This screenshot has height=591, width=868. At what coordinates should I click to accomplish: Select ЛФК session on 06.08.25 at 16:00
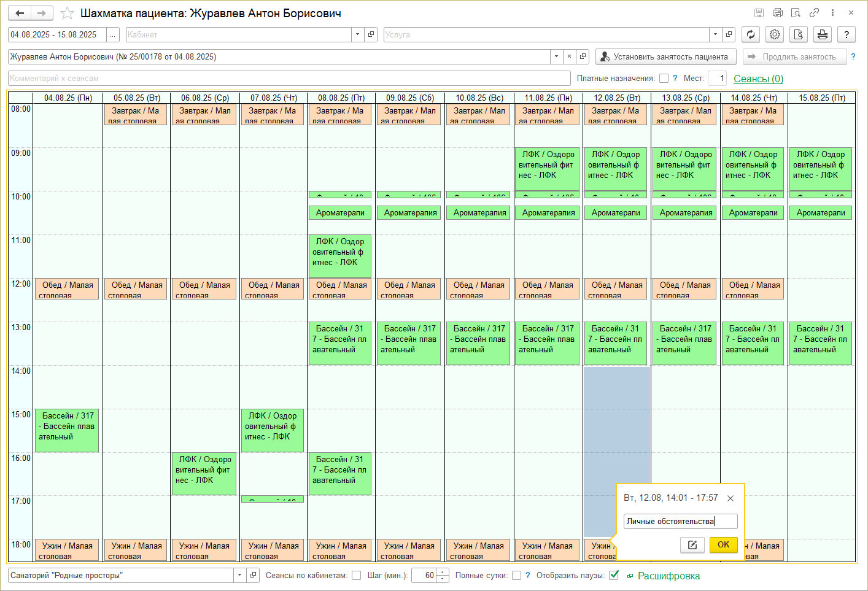click(204, 474)
